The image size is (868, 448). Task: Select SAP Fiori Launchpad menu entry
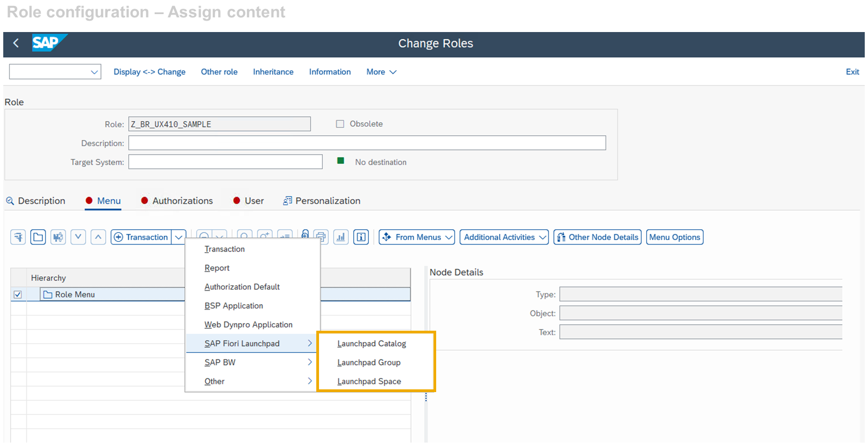tap(251, 343)
